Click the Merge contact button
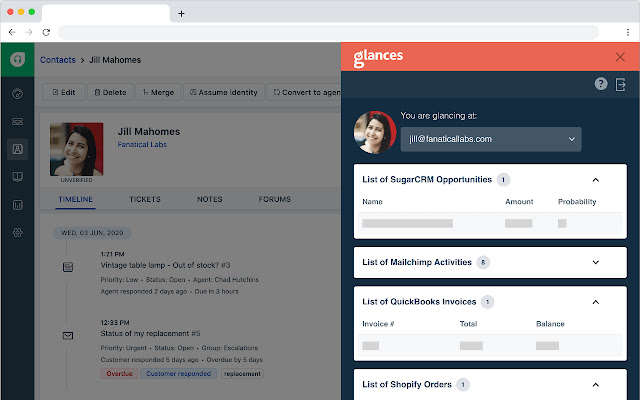The width and height of the screenshot is (640, 400). (x=158, y=92)
